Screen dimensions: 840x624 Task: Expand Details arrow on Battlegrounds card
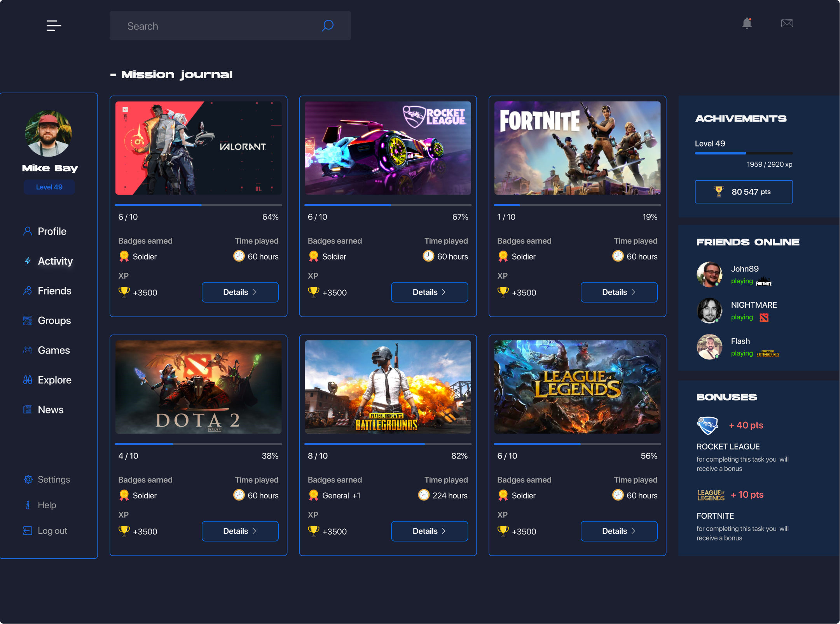[444, 531]
